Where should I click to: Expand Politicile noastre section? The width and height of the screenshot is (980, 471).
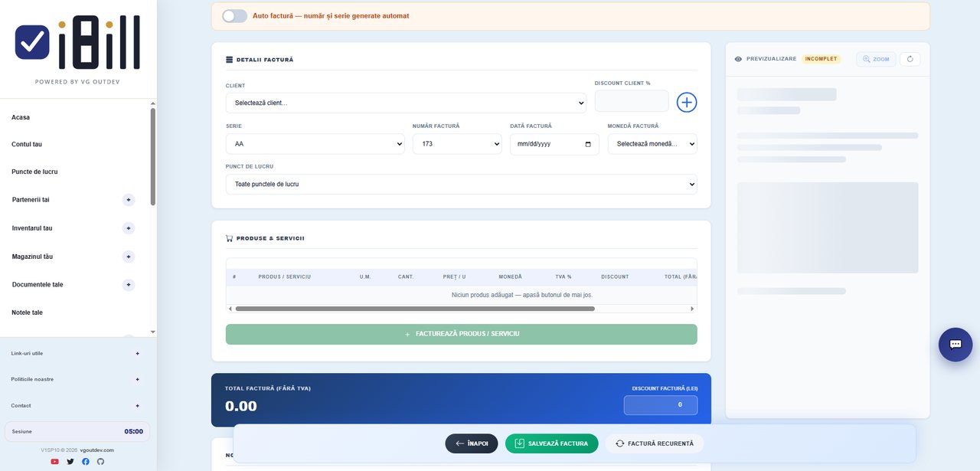coord(138,379)
